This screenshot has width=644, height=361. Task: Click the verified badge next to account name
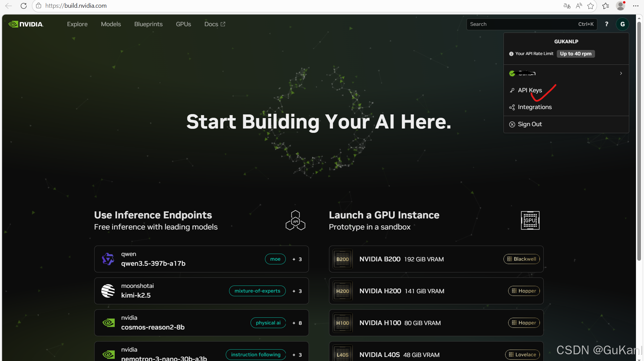(x=512, y=73)
